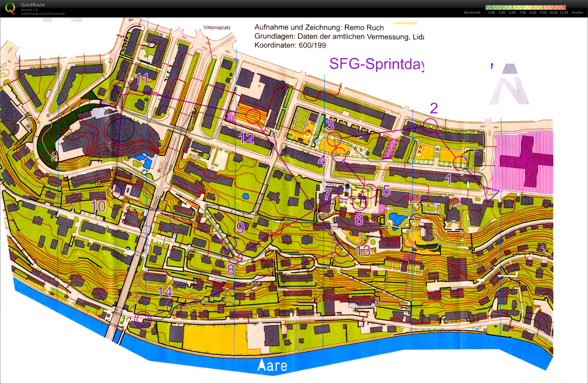Click the Viktoriaplatz map label
The height and width of the screenshot is (384, 588).
click(217, 27)
